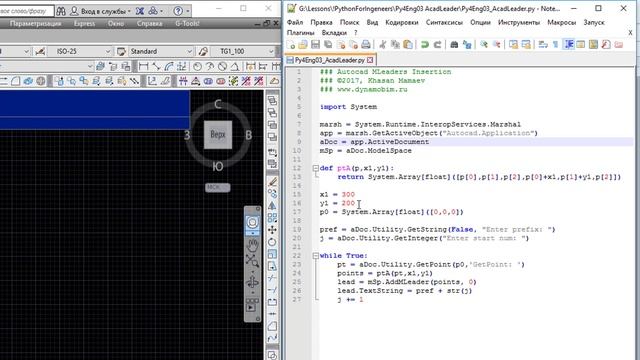Click search binoculars icon in AutoCAD title bar
This screenshot has height=360, width=640.
(61, 11)
